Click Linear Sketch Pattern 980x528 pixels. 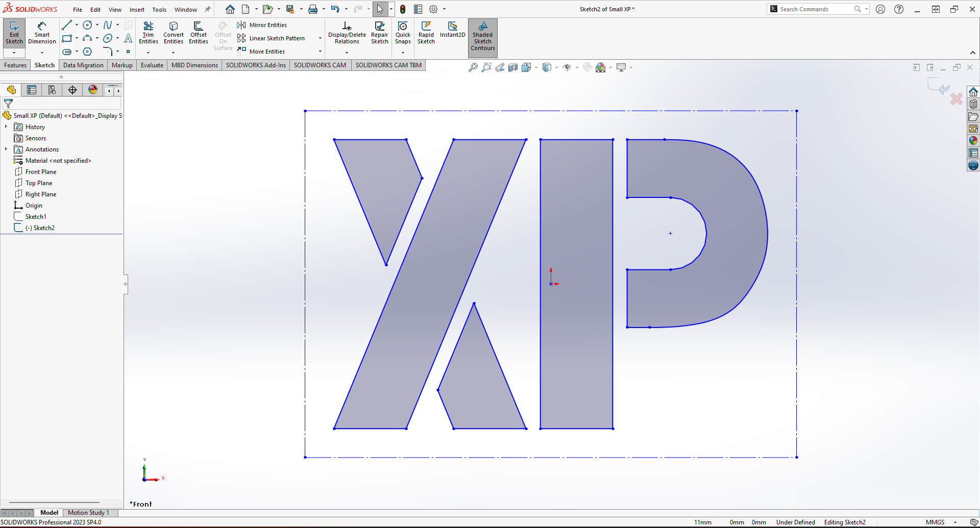(271, 38)
